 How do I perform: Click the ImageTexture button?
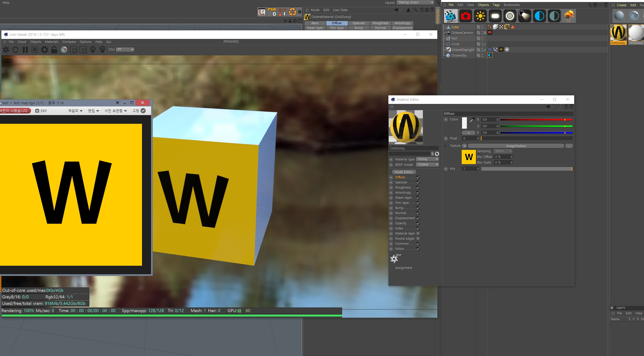[516, 146]
